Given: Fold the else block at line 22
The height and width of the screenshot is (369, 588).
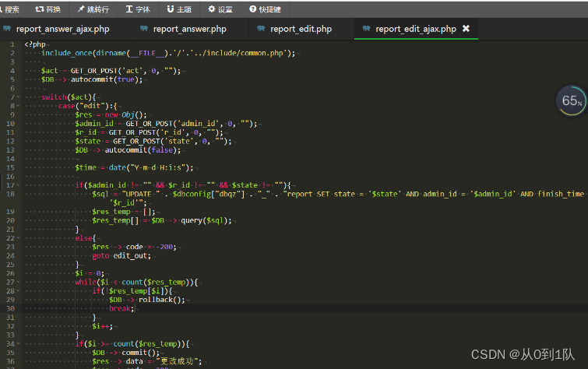Looking at the screenshot, I should [18, 238].
